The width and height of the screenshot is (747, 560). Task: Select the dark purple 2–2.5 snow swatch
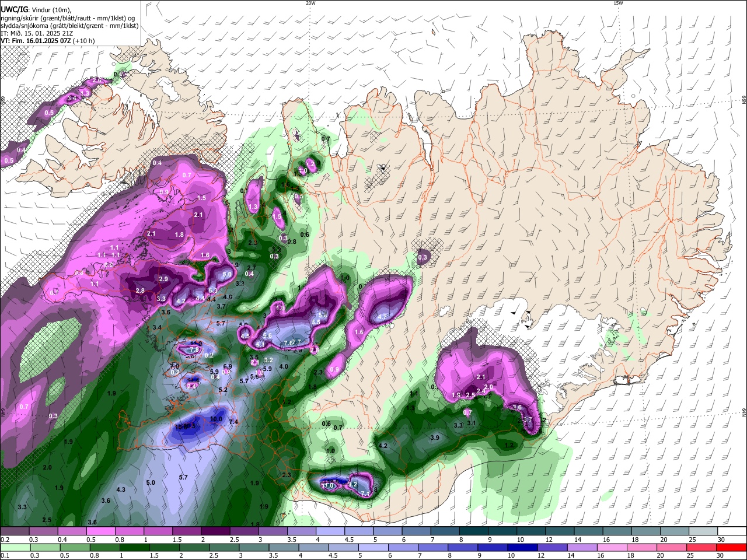(215, 531)
